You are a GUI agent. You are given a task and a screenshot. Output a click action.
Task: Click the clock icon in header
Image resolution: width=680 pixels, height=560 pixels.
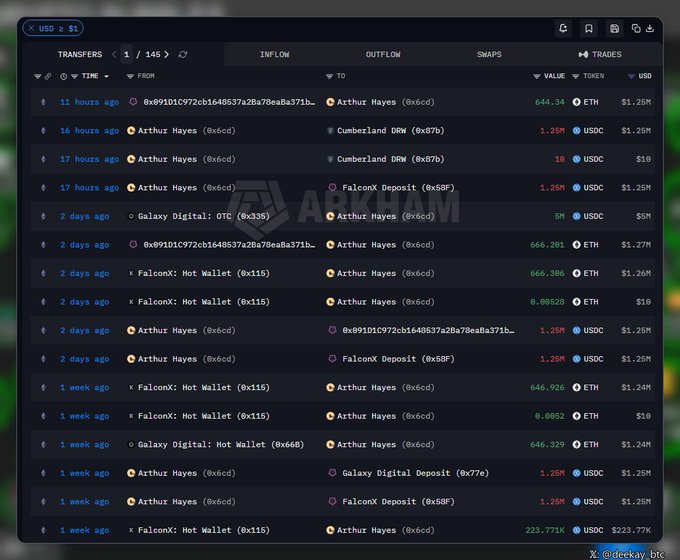point(64,76)
